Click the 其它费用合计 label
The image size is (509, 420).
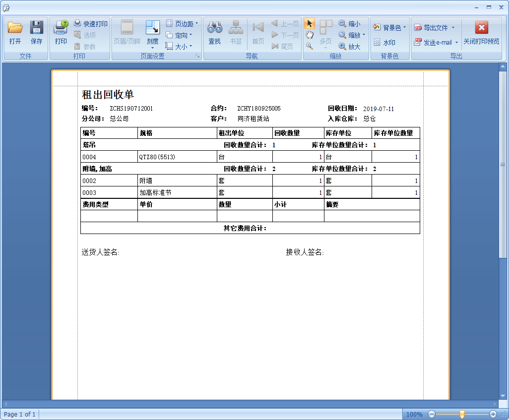click(x=245, y=228)
